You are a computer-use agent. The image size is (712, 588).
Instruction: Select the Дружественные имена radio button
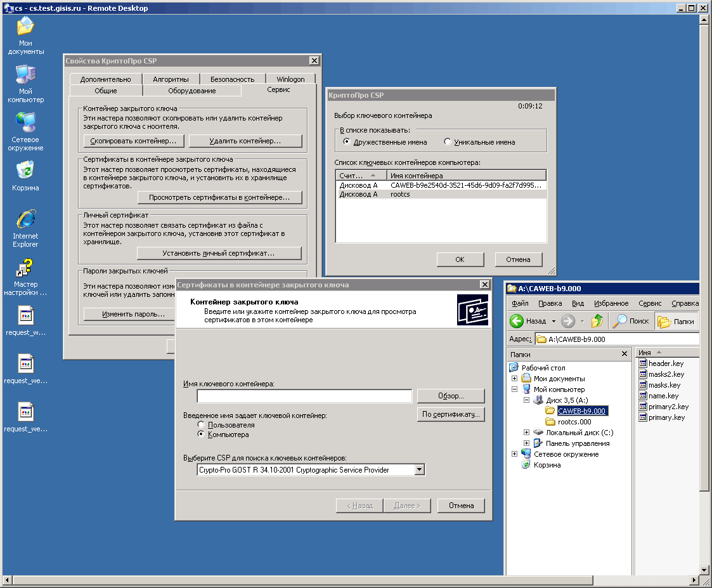click(x=346, y=142)
